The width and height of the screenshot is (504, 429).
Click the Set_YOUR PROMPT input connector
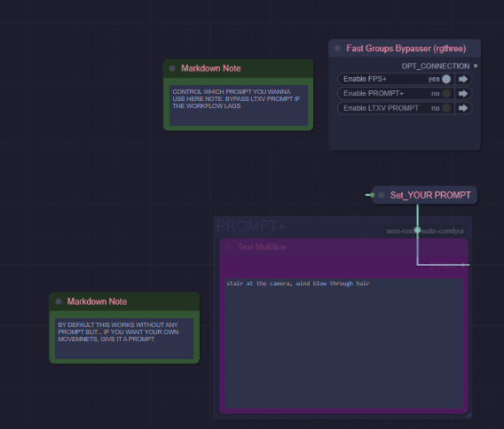[372, 195]
